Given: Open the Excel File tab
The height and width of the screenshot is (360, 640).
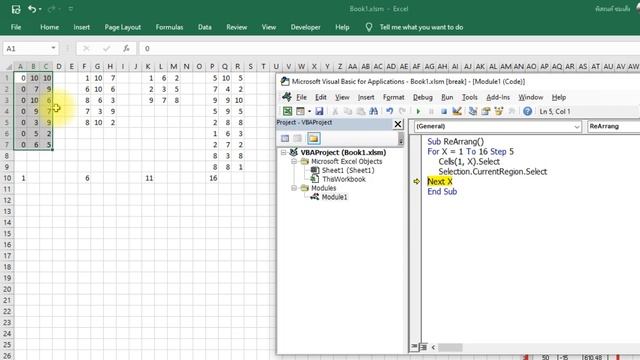Looking at the screenshot, I should pos(16,27).
